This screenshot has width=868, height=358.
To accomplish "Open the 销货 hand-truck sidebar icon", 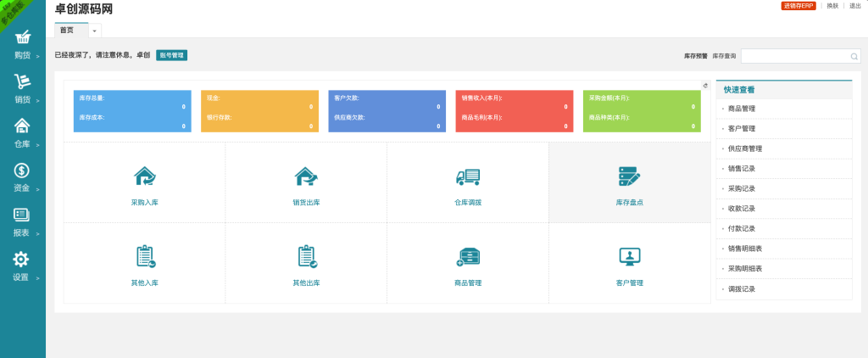I will [x=23, y=81].
